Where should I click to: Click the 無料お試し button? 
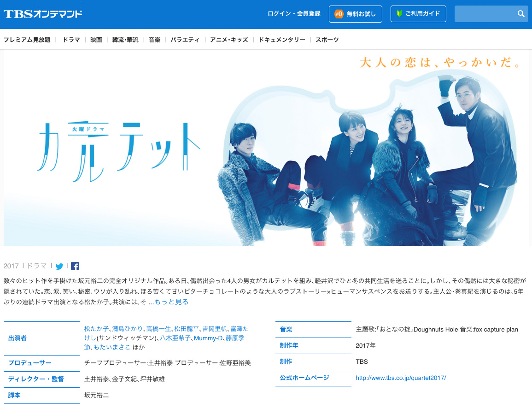(355, 14)
